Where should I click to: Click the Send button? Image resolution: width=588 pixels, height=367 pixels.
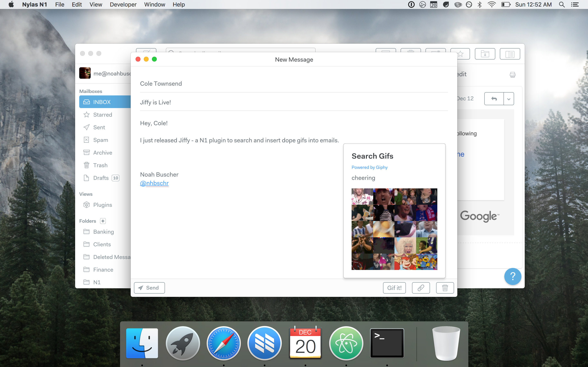pos(149,288)
